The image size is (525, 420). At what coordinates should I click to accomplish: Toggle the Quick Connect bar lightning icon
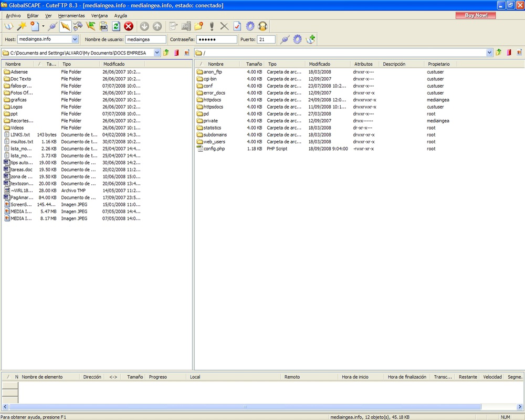65,26
